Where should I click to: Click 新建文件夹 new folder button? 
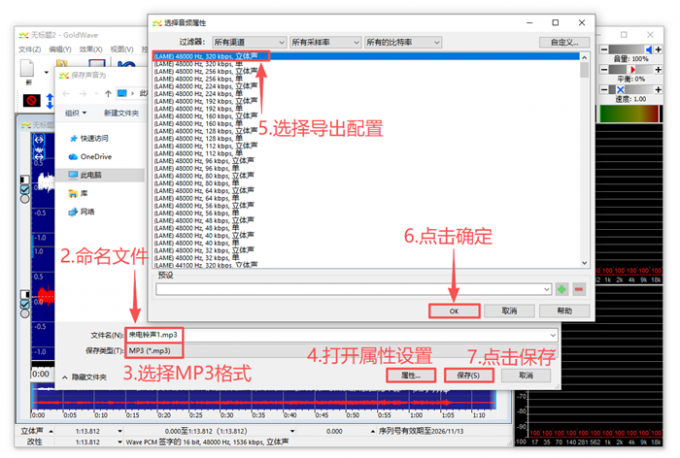click(121, 113)
